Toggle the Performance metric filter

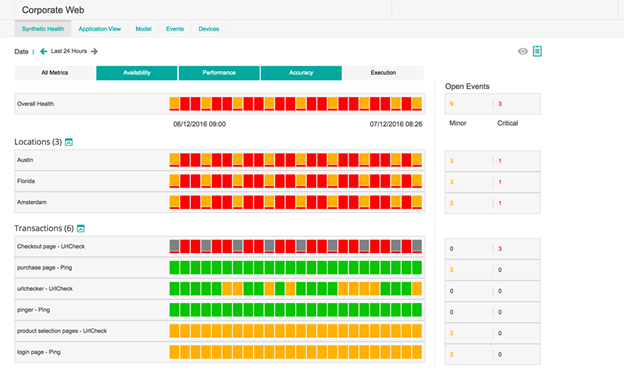(x=219, y=73)
